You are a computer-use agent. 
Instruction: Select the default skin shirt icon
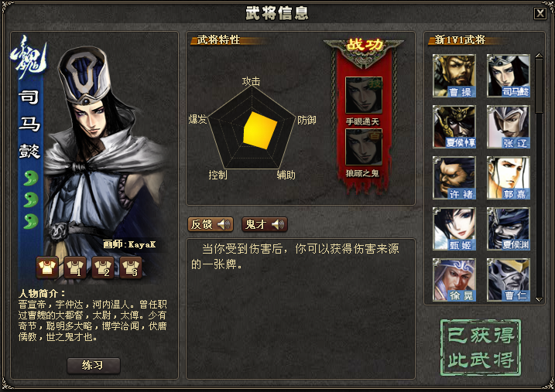pos(47,268)
